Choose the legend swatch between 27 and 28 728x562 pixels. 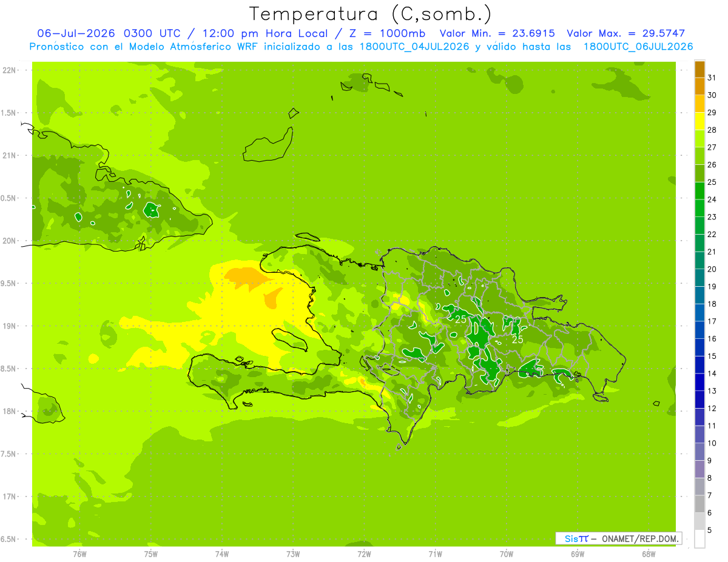click(699, 139)
